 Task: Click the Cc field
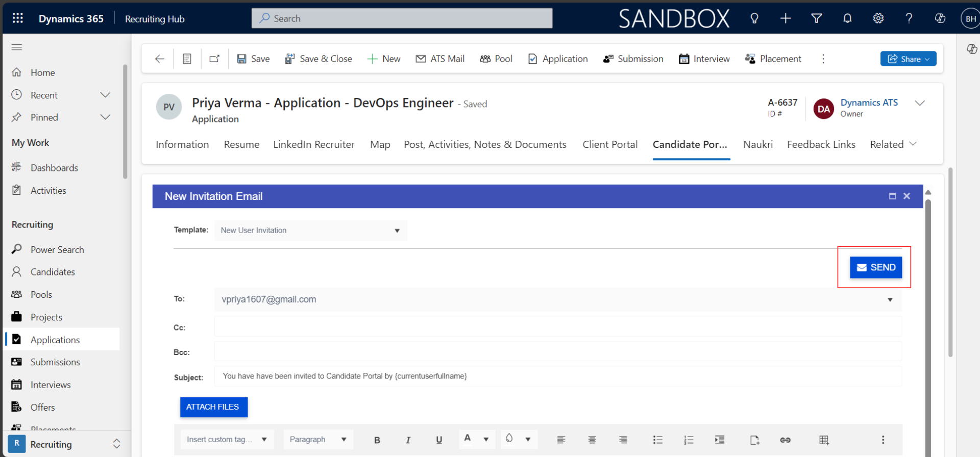point(558,326)
